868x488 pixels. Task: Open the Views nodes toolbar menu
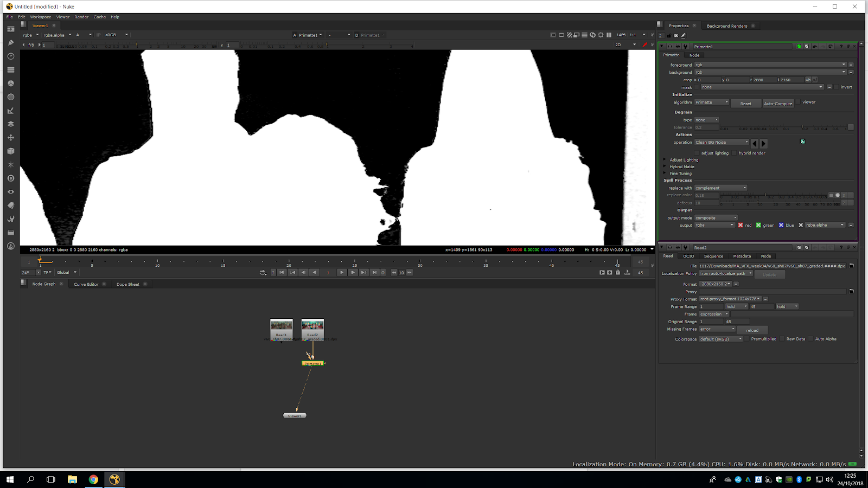click(10, 192)
